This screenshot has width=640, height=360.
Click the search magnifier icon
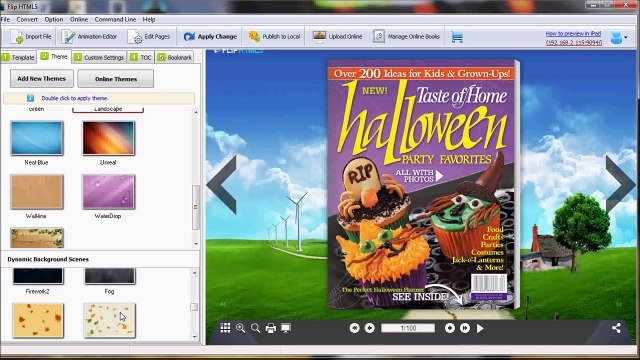tap(256, 328)
